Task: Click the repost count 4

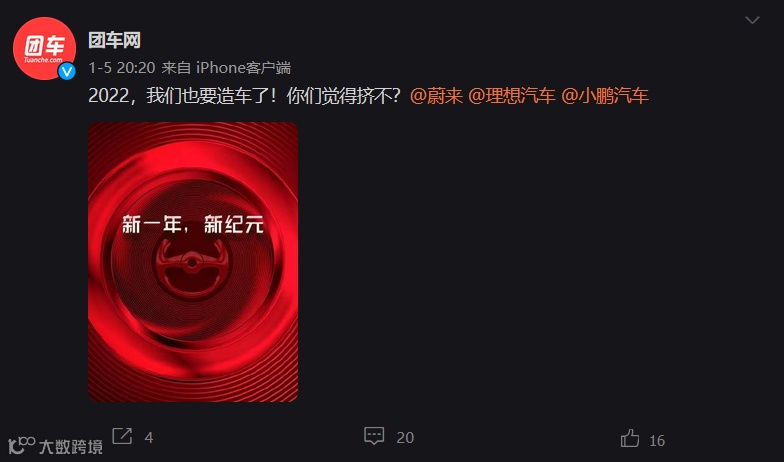Action: pyautogui.click(x=148, y=438)
